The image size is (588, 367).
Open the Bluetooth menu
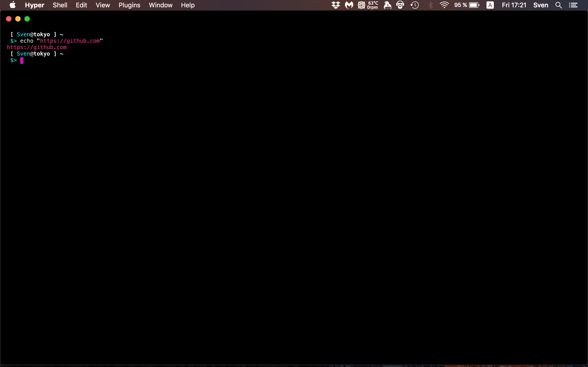coord(430,5)
